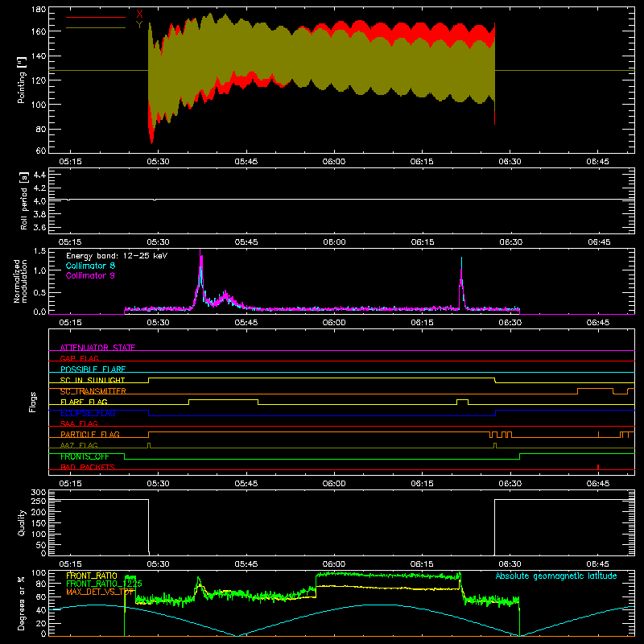Click the 'Roll period [s]' axis title
644x644 pixels.
coord(23,200)
